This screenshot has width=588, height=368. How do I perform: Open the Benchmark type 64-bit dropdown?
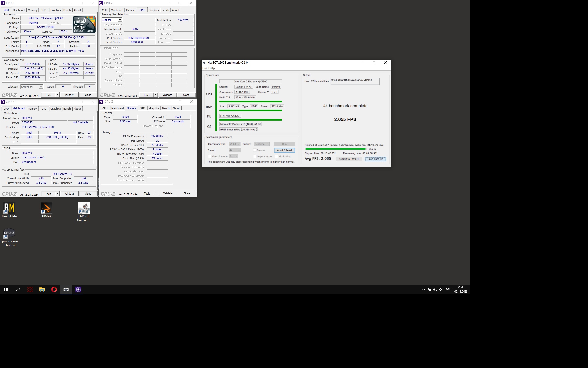click(x=234, y=144)
